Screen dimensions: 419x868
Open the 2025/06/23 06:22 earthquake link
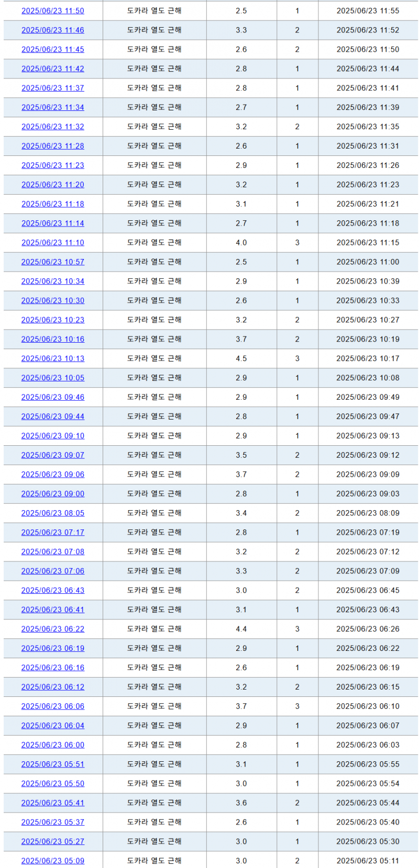pyautogui.click(x=53, y=630)
